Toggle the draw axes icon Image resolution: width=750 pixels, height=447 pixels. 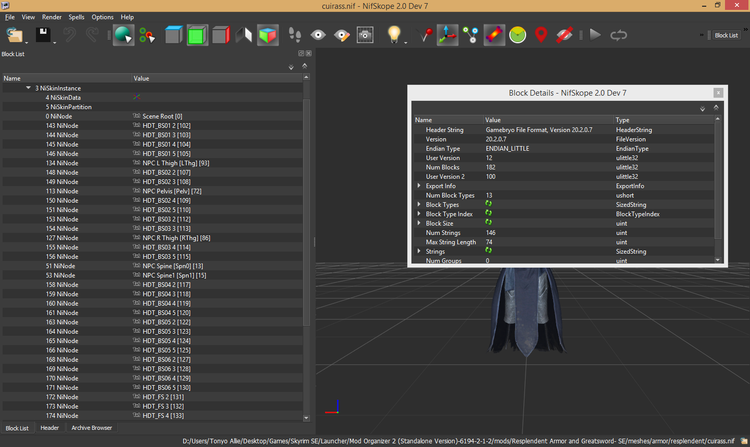(x=447, y=35)
